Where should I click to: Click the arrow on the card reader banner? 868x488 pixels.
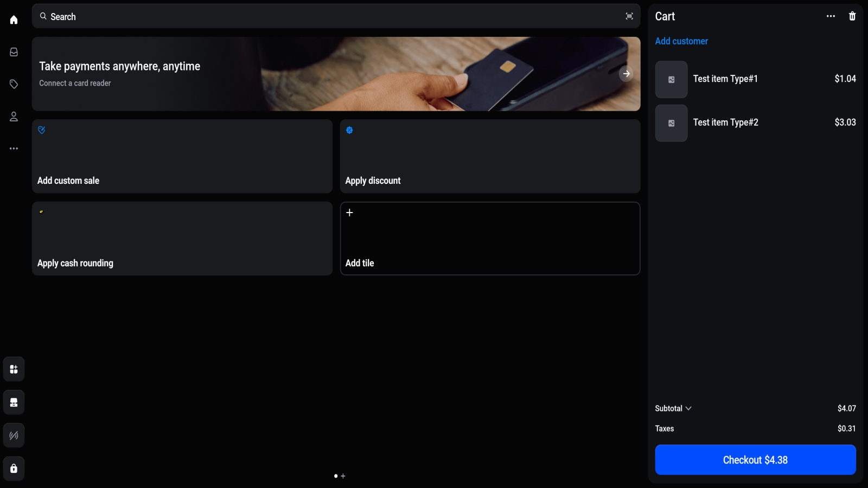click(x=627, y=73)
